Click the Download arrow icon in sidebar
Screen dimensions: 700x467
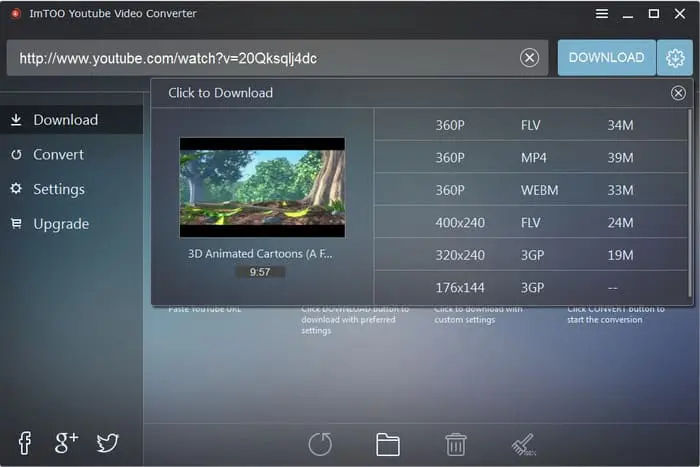[16, 120]
